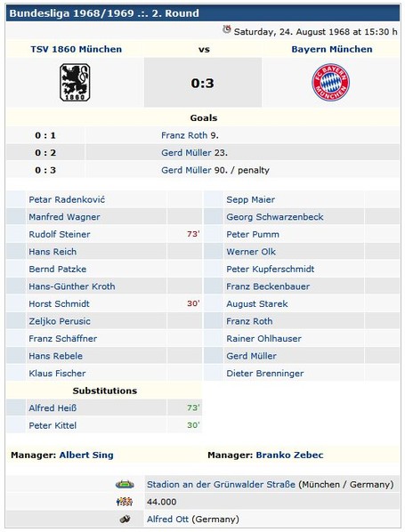The image size is (405, 532).
Task: Click the 0:3 final score box
Action: pyautogui.click(x=203, y=83)
